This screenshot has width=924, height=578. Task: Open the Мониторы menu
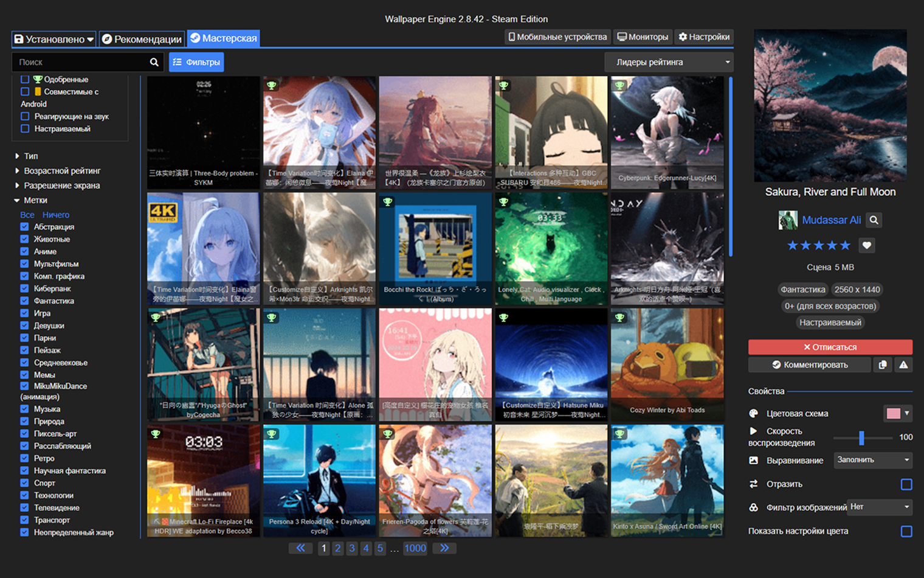[x=643, y=37]
